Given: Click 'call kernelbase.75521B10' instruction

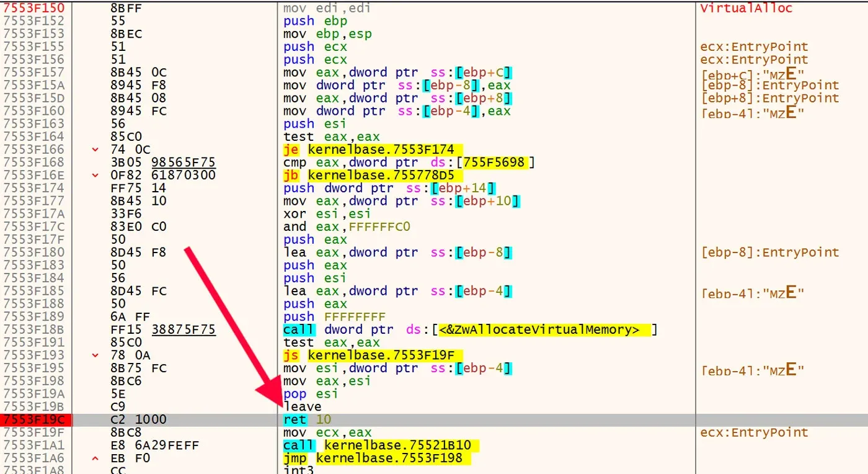Looking at the screenshot, I should coord(381,445).
